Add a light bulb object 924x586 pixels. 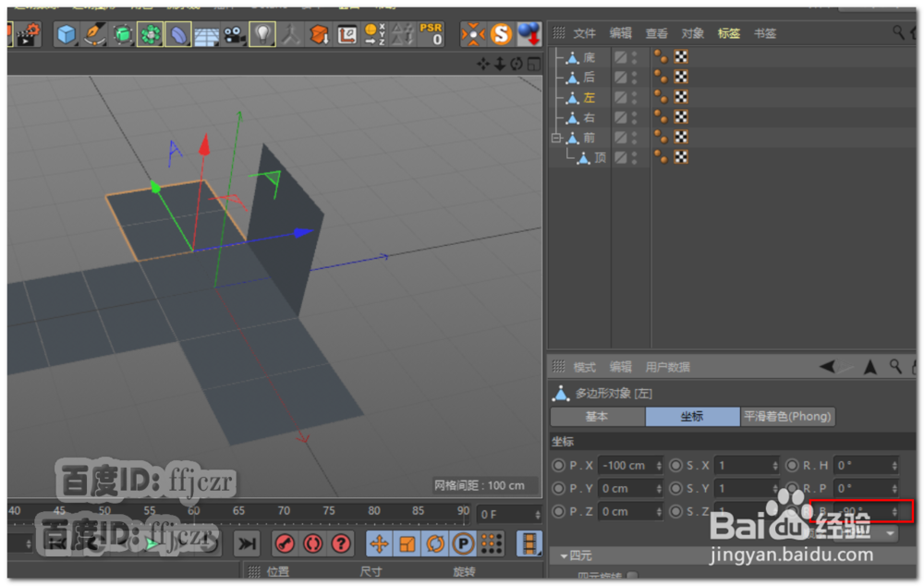pyautogui.click(x=262, y=35)
